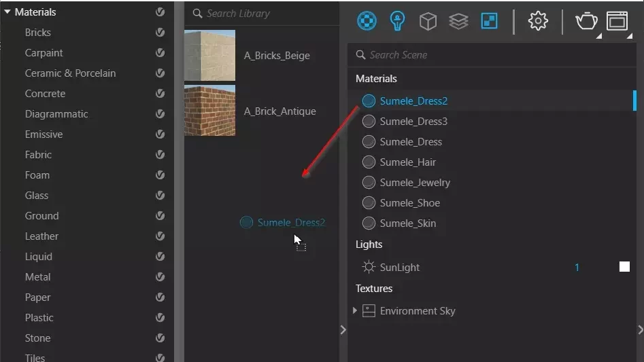Click the Search Scene magnifier icon
Viewport: 644px width, 362px height.
360,55
